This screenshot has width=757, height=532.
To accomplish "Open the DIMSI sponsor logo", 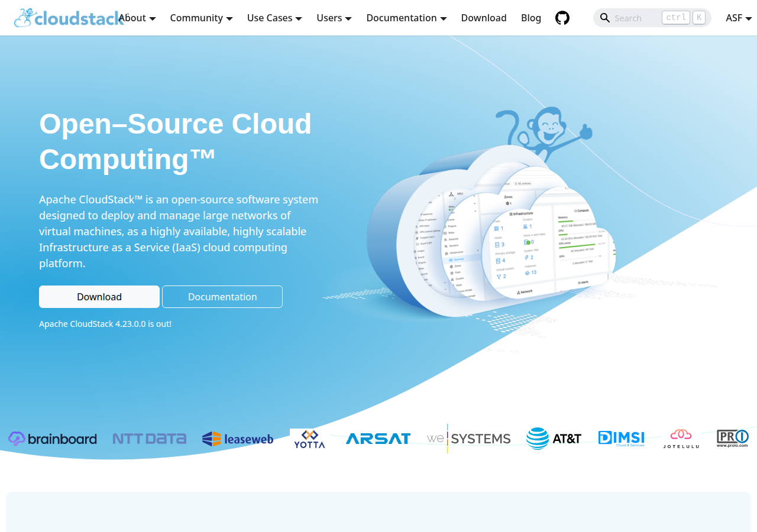I will [621, 439].
